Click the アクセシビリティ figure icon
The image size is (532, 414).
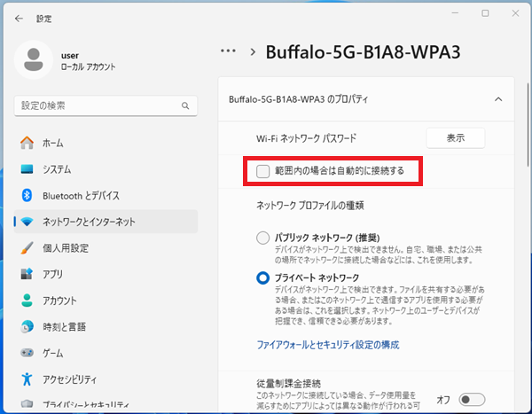click(x=27, y=379)
